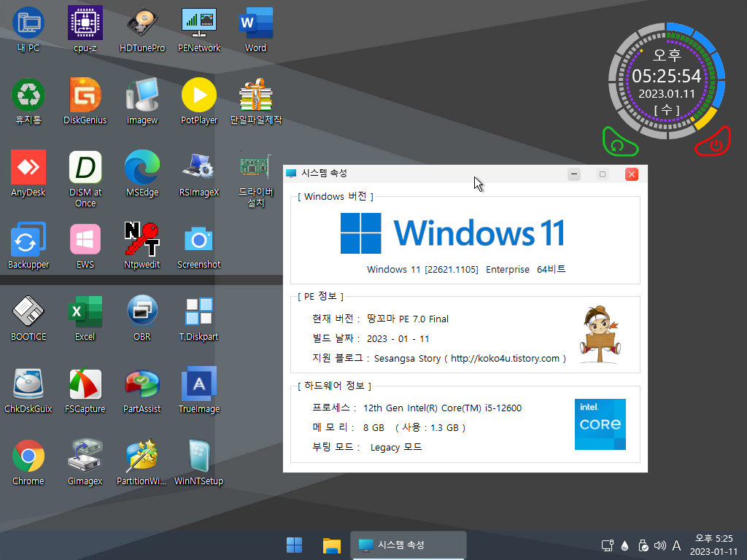Select 시스템 속성 taskbar window button
The image size is (747, 560).
[x=409, y=545]
